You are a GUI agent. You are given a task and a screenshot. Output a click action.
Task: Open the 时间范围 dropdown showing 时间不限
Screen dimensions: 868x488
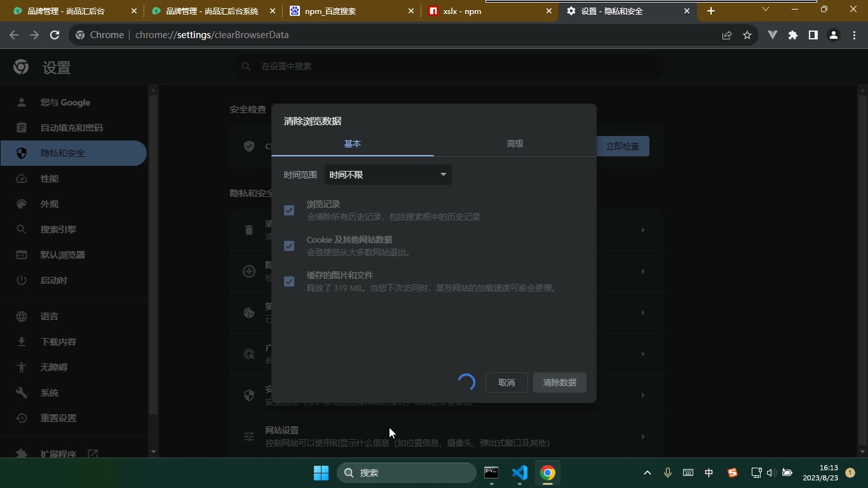click(388, 175)
